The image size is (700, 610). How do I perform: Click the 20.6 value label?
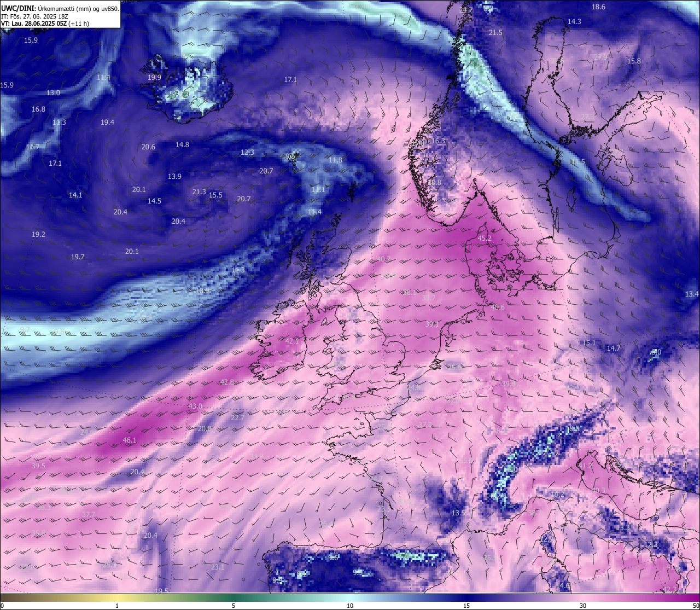pos(148,147)
